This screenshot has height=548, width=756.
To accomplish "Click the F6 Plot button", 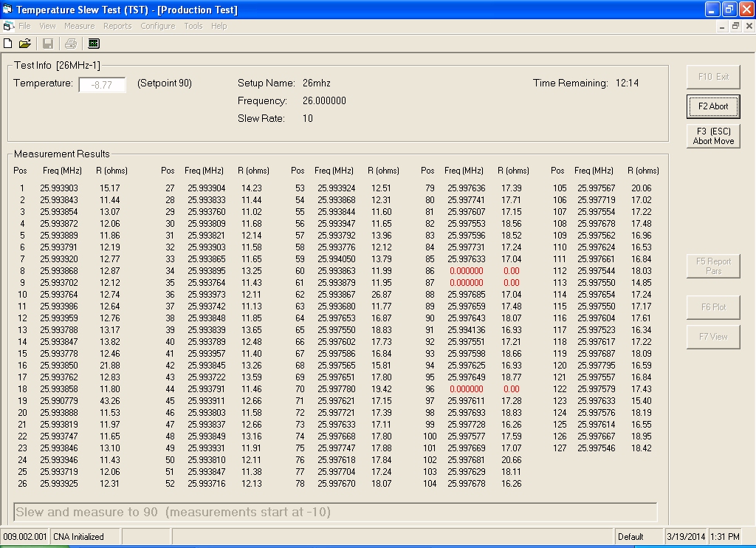I will tap(712, 306).
